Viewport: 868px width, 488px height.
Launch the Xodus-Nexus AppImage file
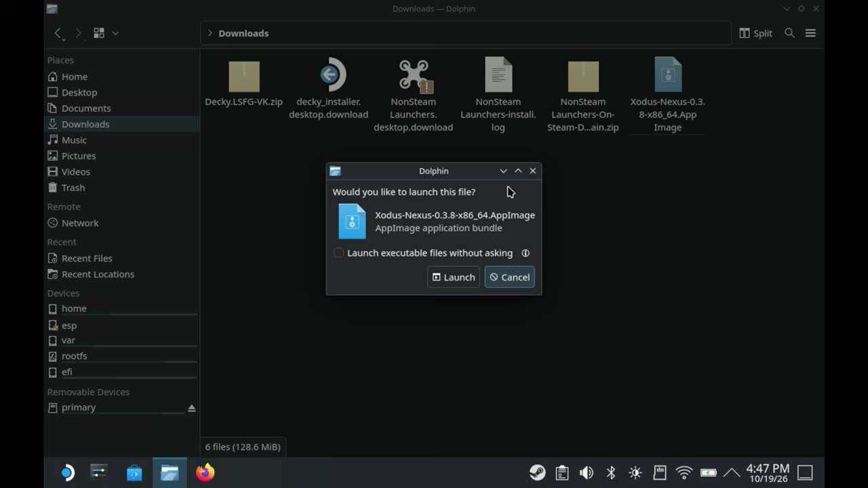pyautogui.click(x=454, y=277)
